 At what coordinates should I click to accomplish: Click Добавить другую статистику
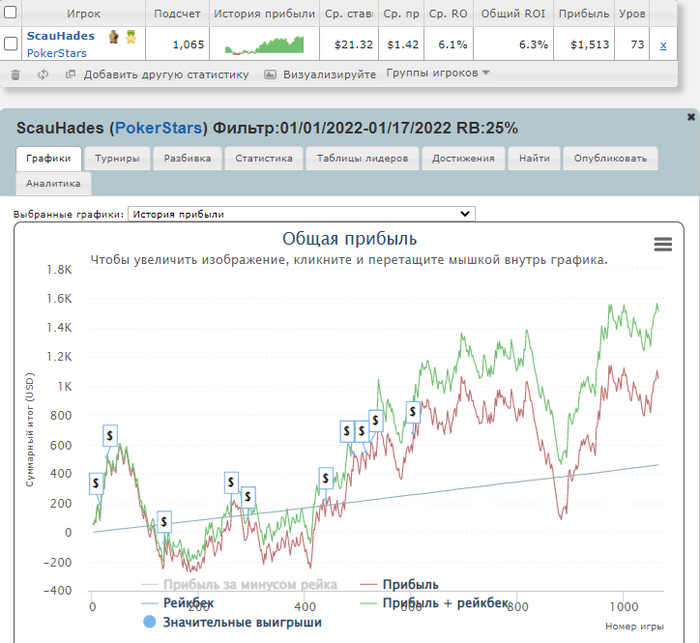coord(166,75)
